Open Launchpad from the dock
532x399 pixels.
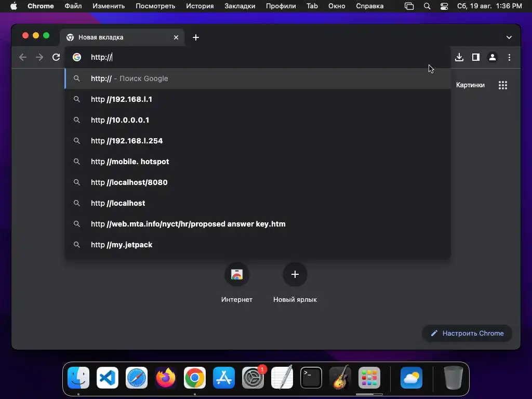pos(369,378)
